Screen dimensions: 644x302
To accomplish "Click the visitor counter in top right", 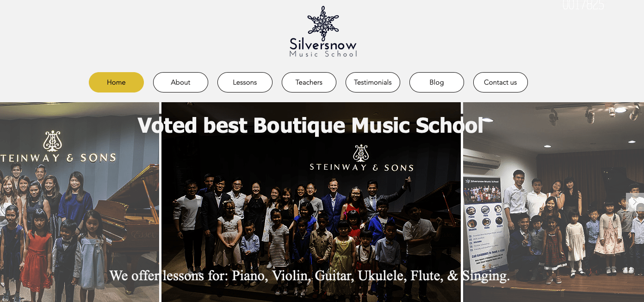I will [583, 5].
